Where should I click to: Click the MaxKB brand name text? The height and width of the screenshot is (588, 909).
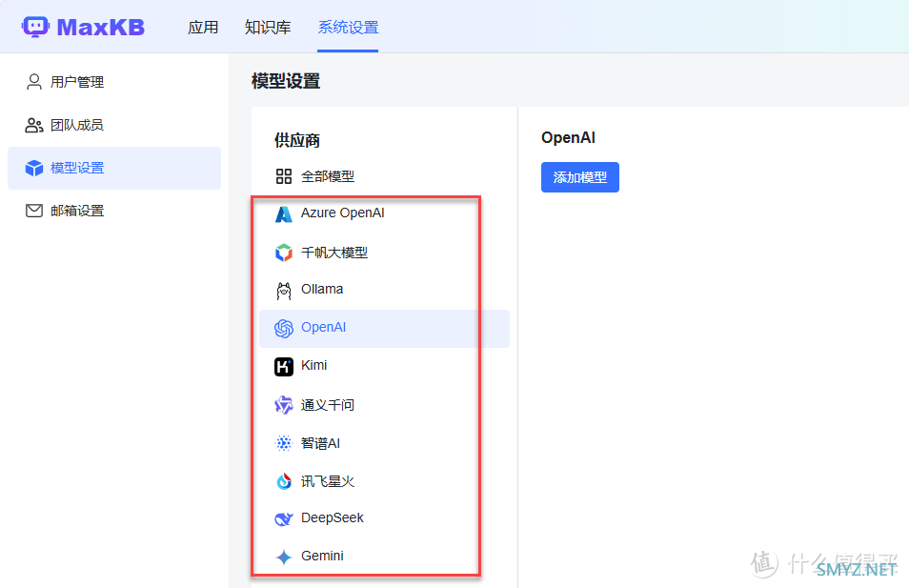point(101,28)
